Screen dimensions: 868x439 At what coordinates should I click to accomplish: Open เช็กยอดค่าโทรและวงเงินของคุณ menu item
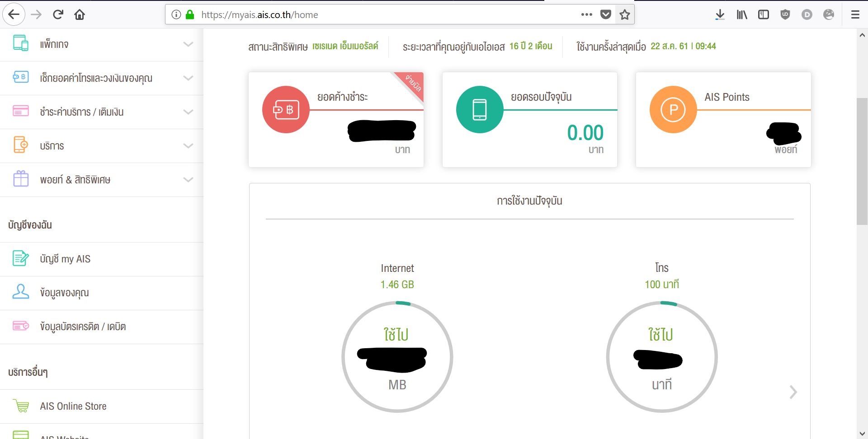(x=102, y=78)
